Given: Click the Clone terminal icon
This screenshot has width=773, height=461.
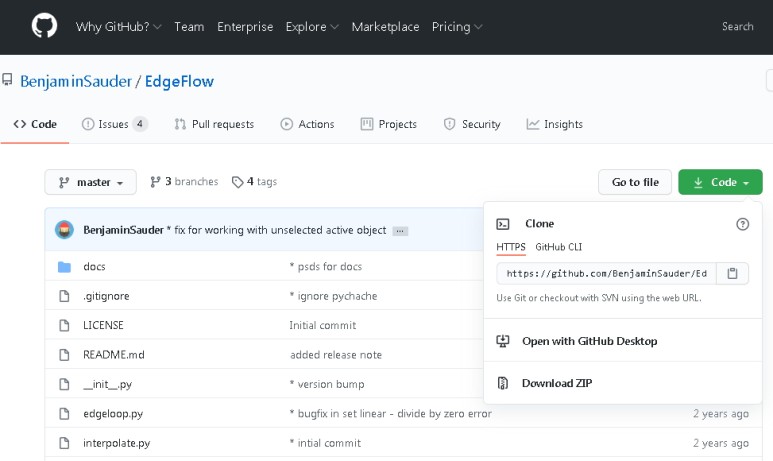Looking at the screenshot, I should tap(503, 224).
